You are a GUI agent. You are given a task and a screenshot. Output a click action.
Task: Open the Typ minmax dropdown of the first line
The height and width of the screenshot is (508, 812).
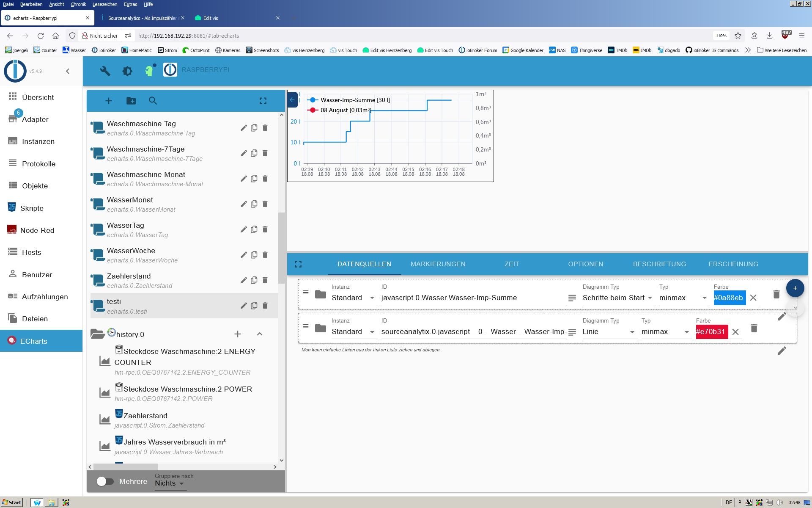(683, 298)
